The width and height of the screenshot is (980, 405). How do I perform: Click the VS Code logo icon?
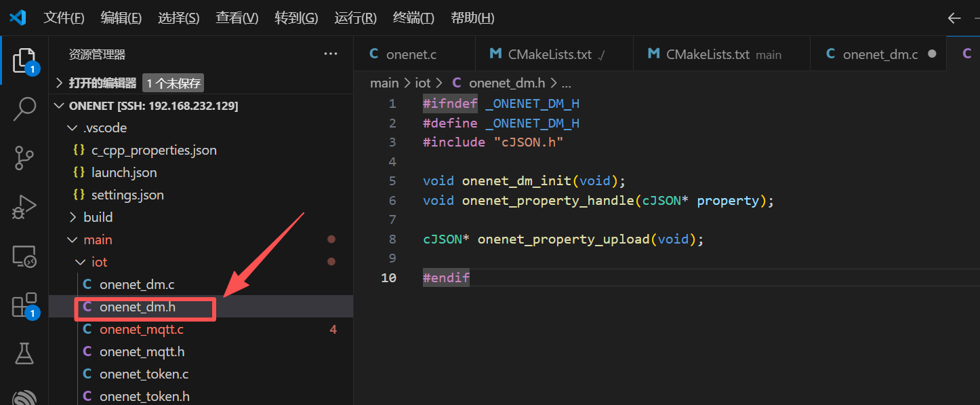point(18,18)
